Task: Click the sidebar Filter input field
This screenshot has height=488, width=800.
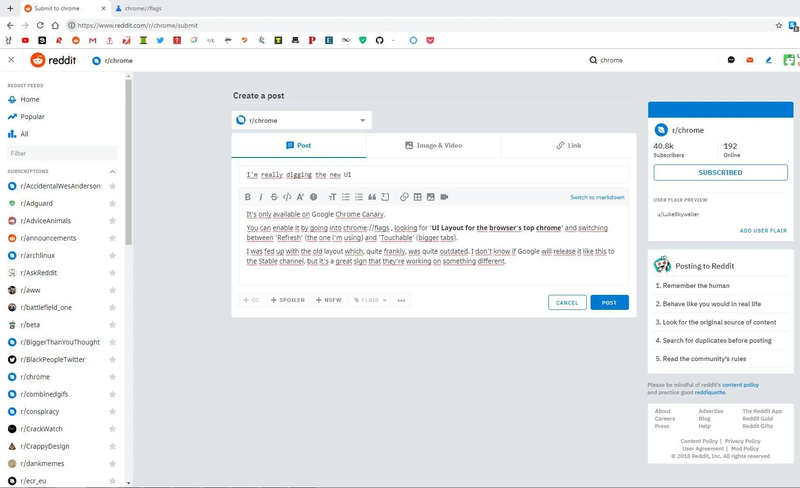Action: tap(62, 153)
